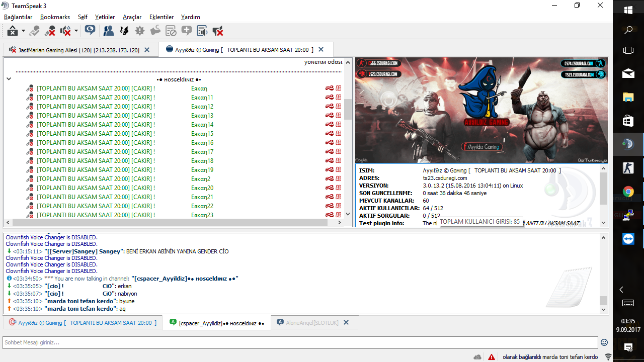Click the user status icon beside Erkan12
This screenshot has height=362, width=644.
[30, 107]
